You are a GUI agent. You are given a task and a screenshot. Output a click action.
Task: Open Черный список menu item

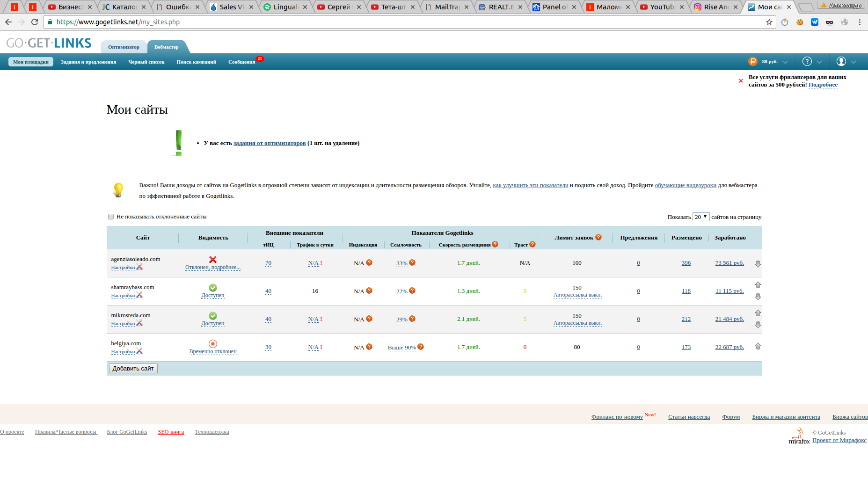tap(146, 62)
